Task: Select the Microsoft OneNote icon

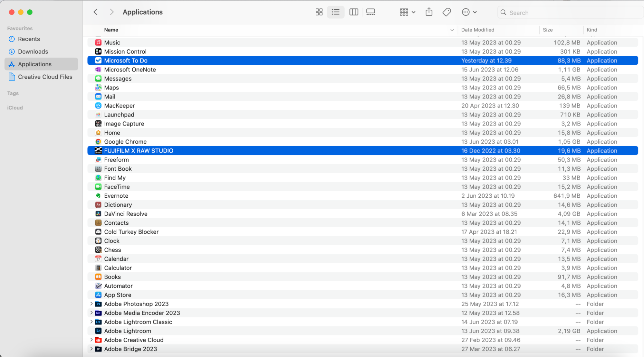Action: pos(98,70)
